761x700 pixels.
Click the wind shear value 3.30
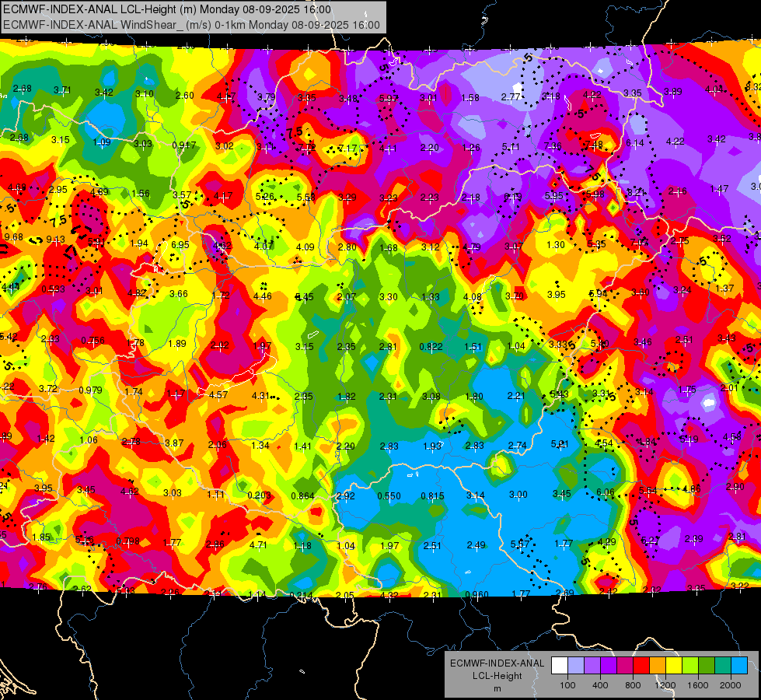point(388,296)
